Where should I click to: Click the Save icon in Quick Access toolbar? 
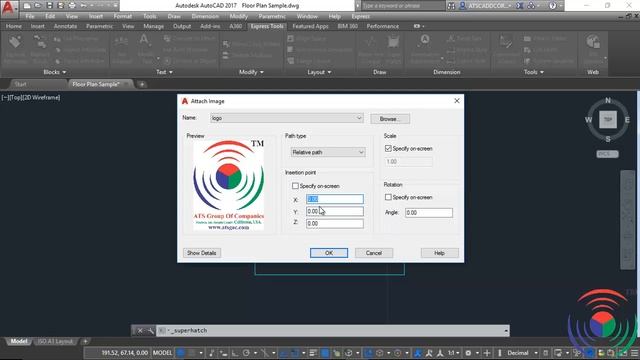tap(49, 6)
